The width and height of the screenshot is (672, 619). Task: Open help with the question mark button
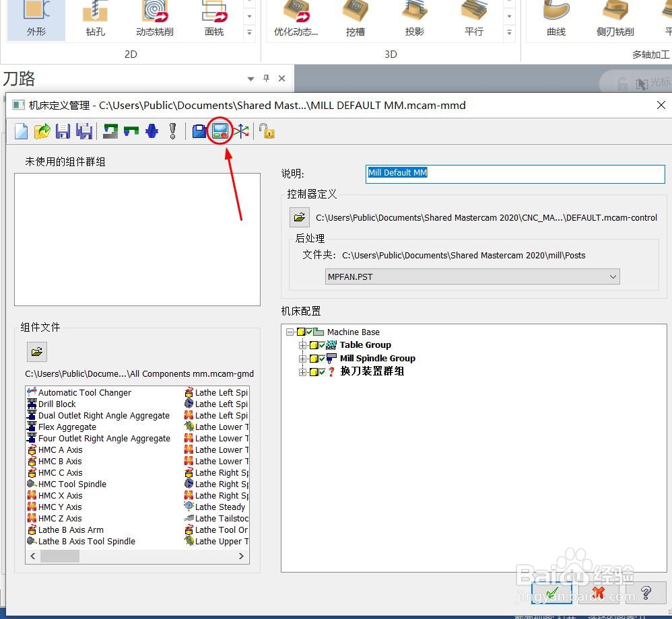[646, 593]
